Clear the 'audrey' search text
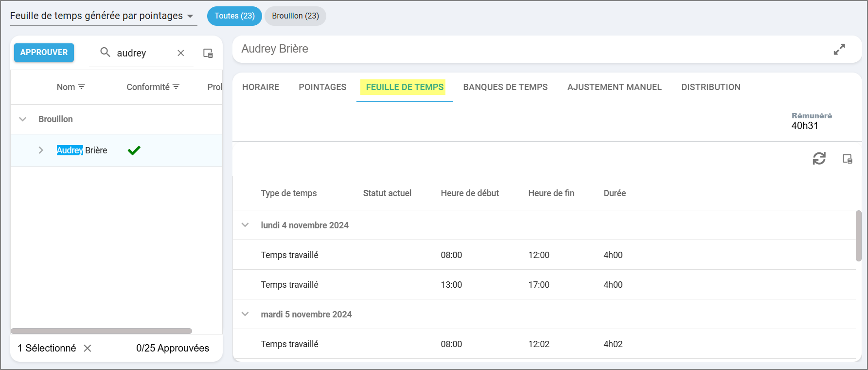 (x=181, y=53)
